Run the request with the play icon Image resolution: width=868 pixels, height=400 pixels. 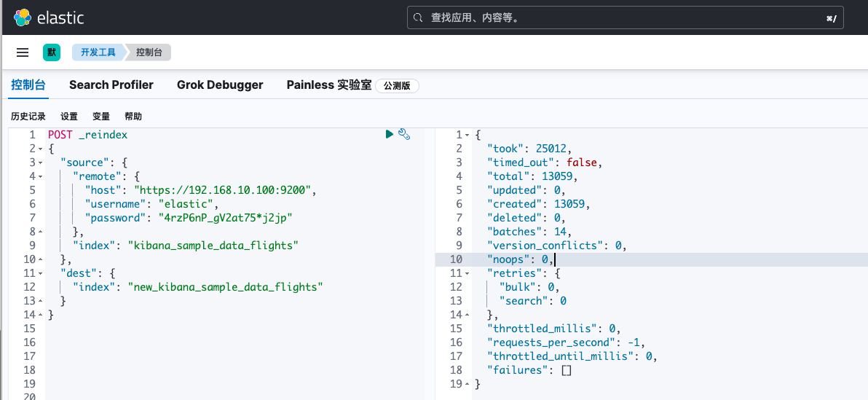point(390,134)
